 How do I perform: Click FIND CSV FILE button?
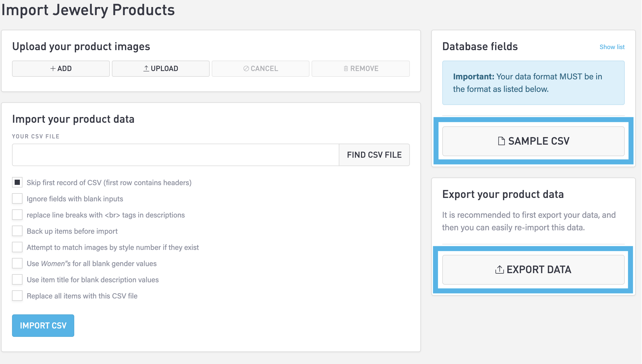click(x=374, y=155)
